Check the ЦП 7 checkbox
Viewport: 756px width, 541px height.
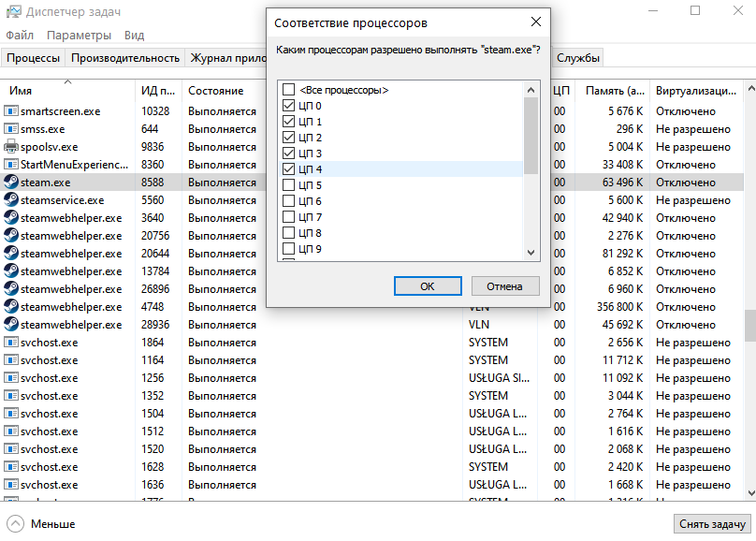288,217
